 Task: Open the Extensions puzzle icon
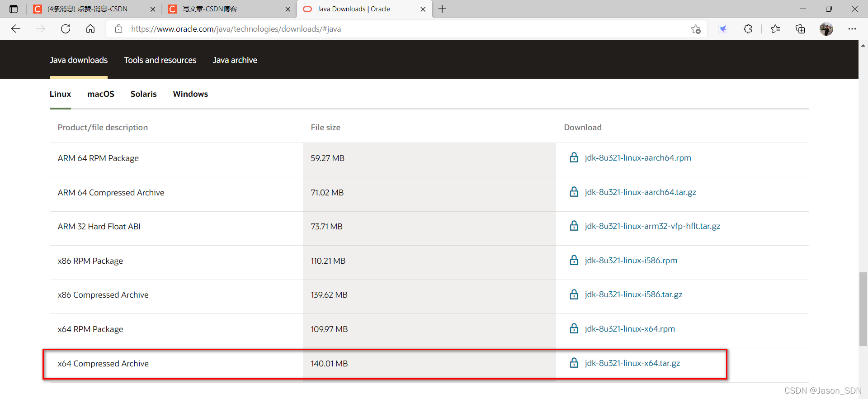pos(748,29)
